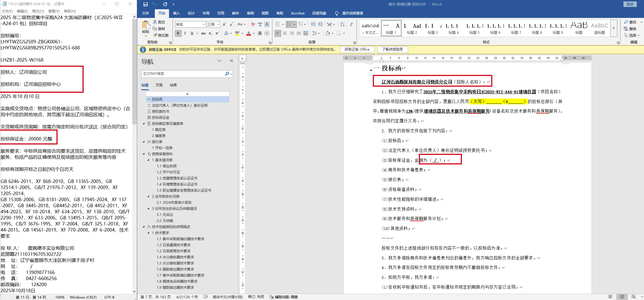Apply center paragraph alignment
Viewport: 644px width, 300px height.
285,34
